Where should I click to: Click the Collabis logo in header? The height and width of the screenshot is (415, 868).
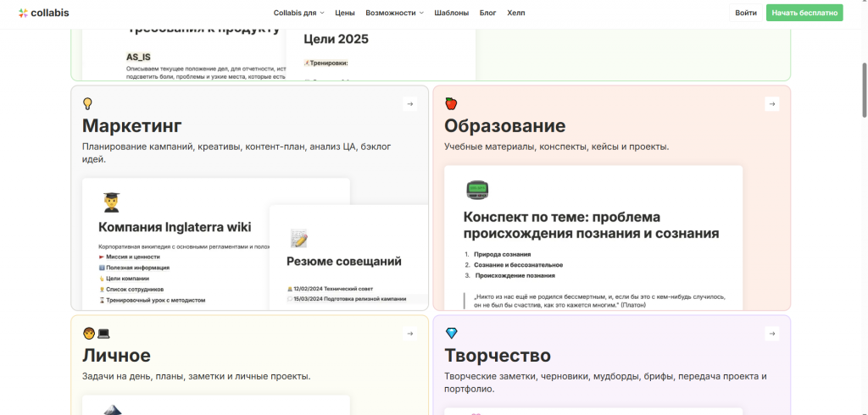(46, 13)
